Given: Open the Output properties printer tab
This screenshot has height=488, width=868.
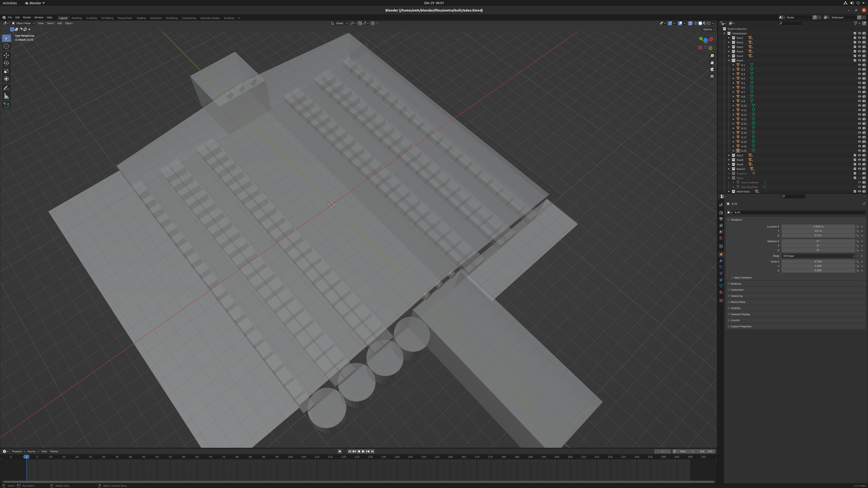Looking at the screenshot, I should (721, 219).
